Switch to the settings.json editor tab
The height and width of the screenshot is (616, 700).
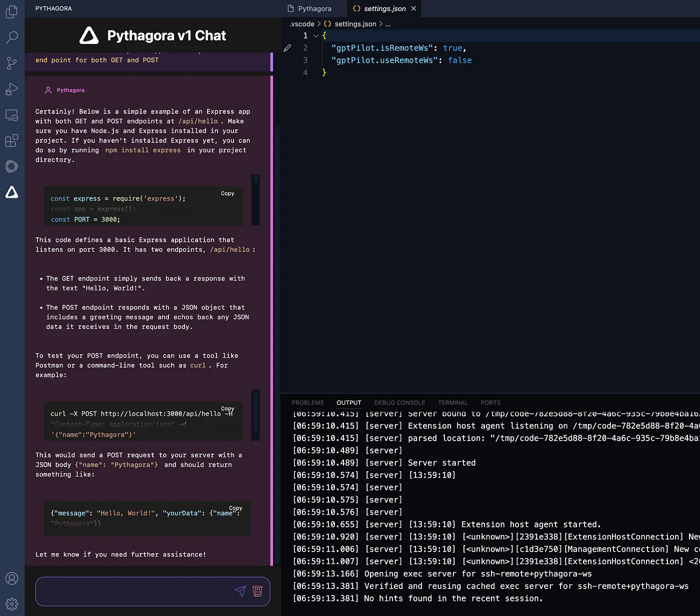click(384, 8)
